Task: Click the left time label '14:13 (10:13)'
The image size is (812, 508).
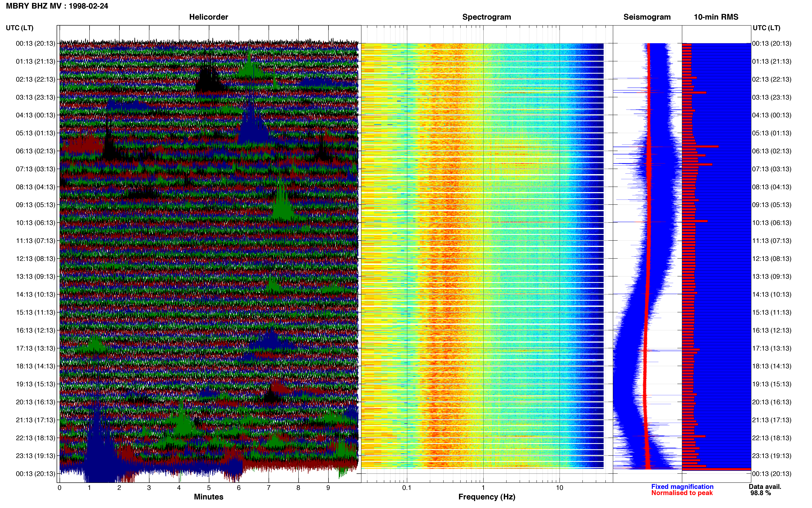Action: [36, 295]
